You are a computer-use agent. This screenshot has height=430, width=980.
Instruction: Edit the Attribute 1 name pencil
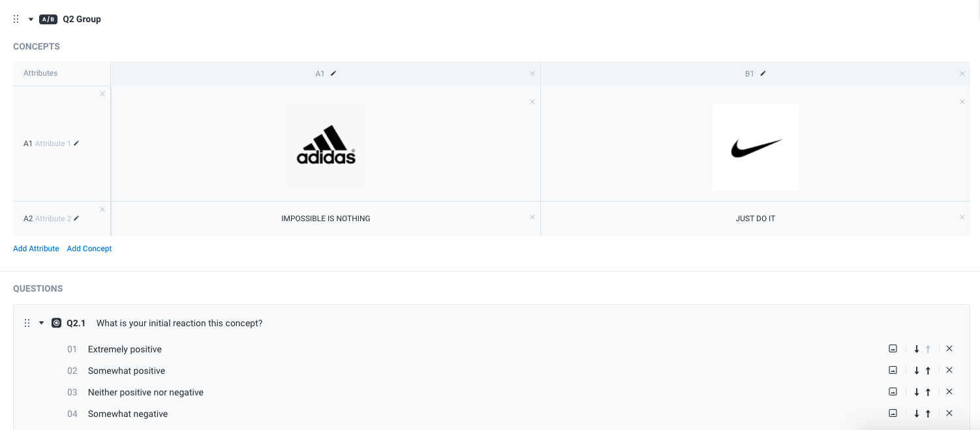point(76,143)
